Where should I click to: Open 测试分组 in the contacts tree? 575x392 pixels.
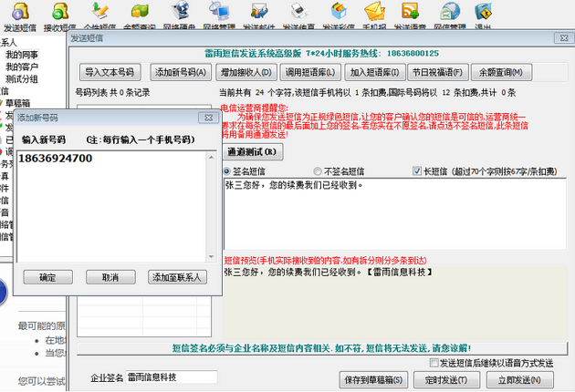(22, 78)
